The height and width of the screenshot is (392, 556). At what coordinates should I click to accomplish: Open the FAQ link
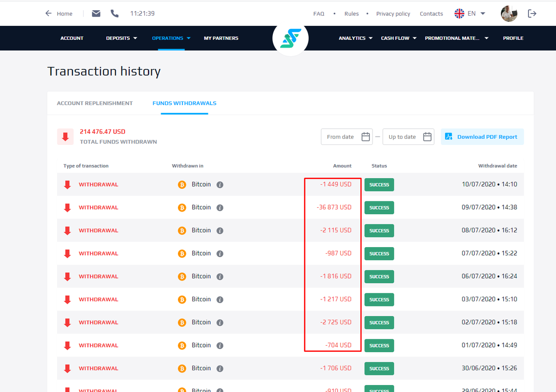click(319, 14)
